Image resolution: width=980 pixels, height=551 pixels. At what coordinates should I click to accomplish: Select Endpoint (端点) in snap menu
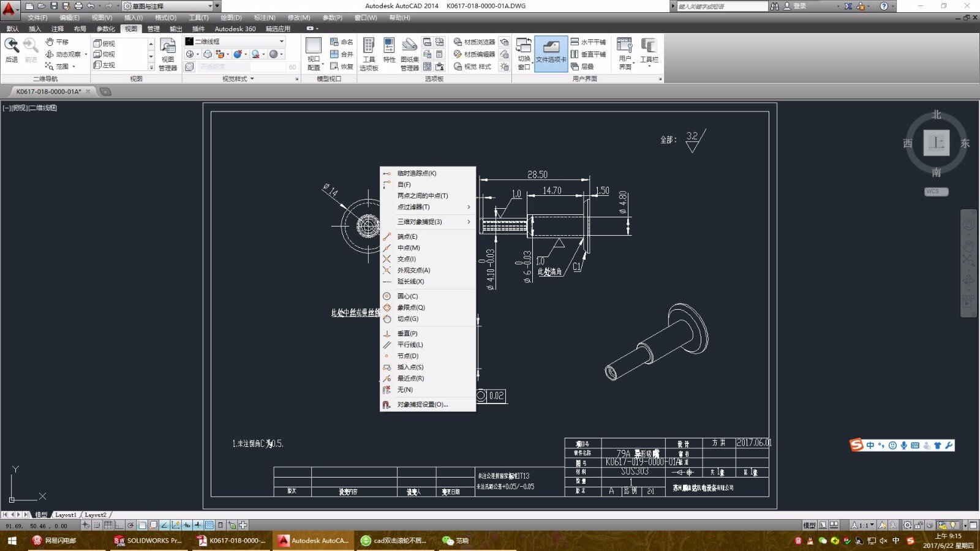click(x=428, y=236)
